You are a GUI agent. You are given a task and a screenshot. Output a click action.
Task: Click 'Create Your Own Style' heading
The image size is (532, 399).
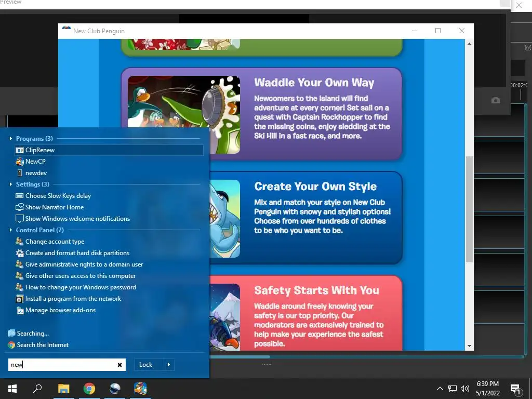[x=315, y=187]
